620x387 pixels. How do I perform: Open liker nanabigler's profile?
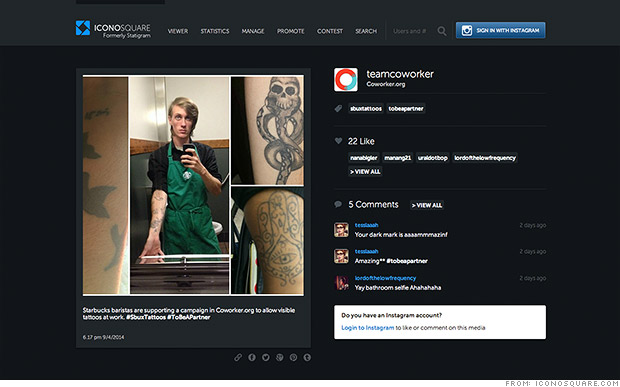pyautogui.click(x=363, y=158)
